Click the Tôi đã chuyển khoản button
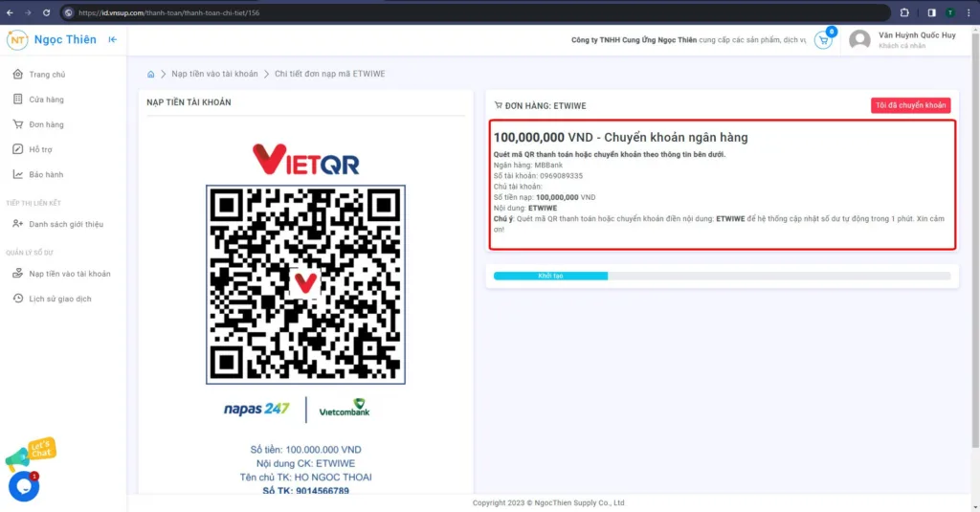This screenshot has width=980, height=512. (911, 105)
